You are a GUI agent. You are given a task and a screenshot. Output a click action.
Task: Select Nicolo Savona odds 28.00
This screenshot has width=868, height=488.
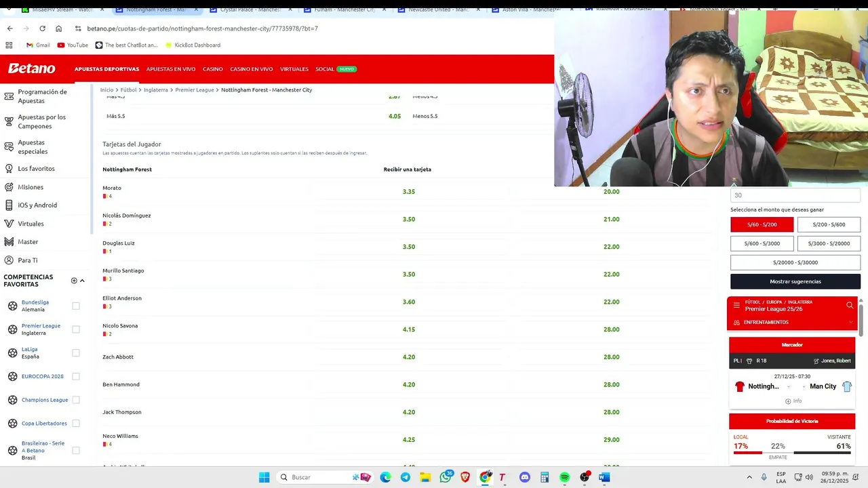coord(611,329)
